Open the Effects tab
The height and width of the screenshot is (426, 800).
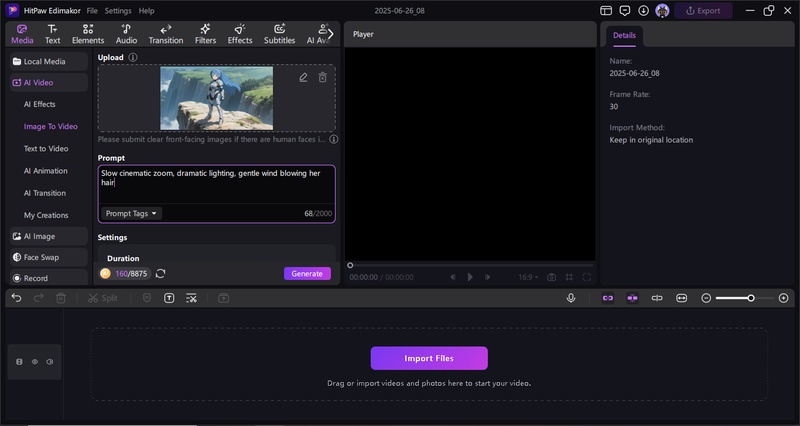pyautogui.click(x=240, y=34)
